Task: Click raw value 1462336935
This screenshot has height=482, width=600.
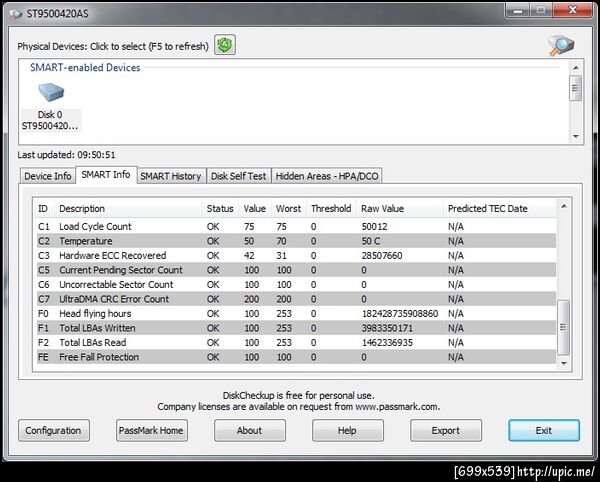Action: (387, 343)
